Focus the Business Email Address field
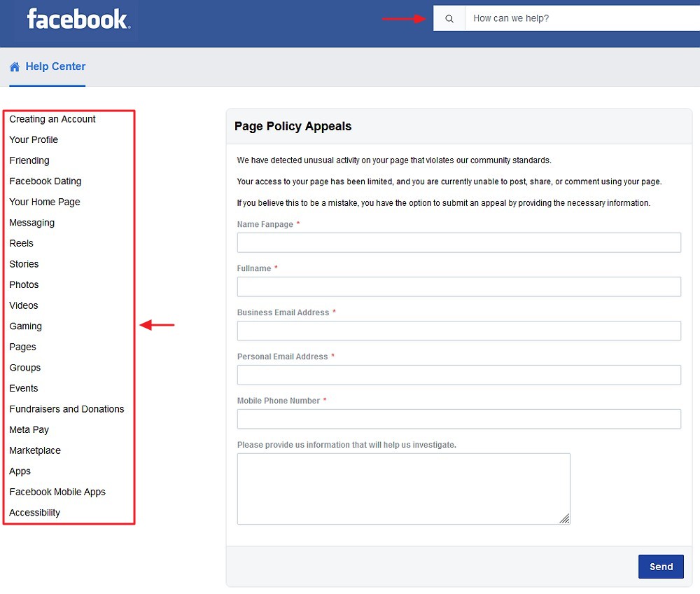 (x=459, y=331)
